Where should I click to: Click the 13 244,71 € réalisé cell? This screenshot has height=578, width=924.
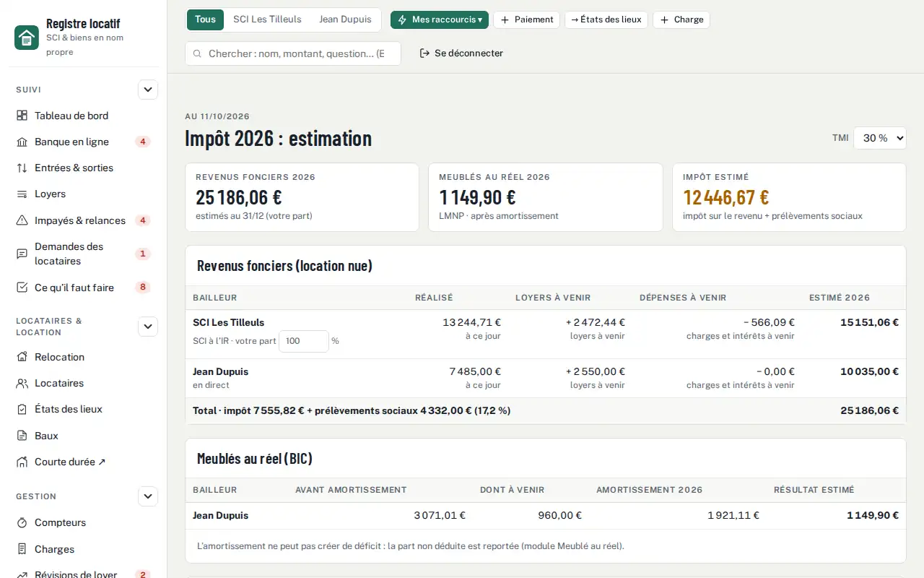click(x=472, y=322)
